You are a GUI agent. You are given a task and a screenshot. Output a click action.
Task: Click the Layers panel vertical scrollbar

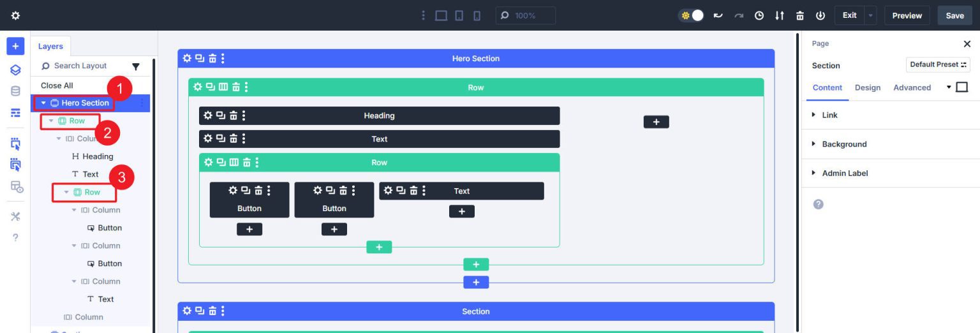(x=154, y=195)
